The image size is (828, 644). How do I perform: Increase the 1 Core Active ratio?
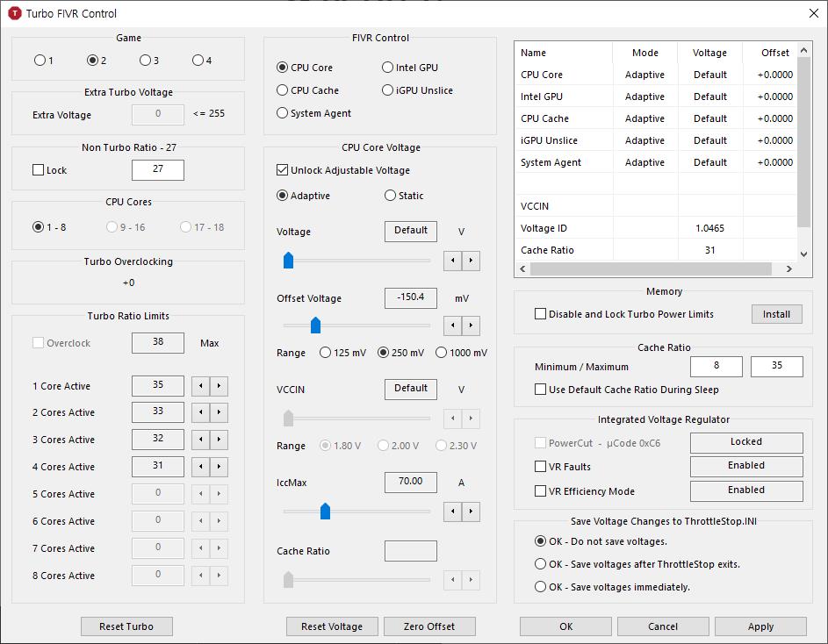click(219, 386)
